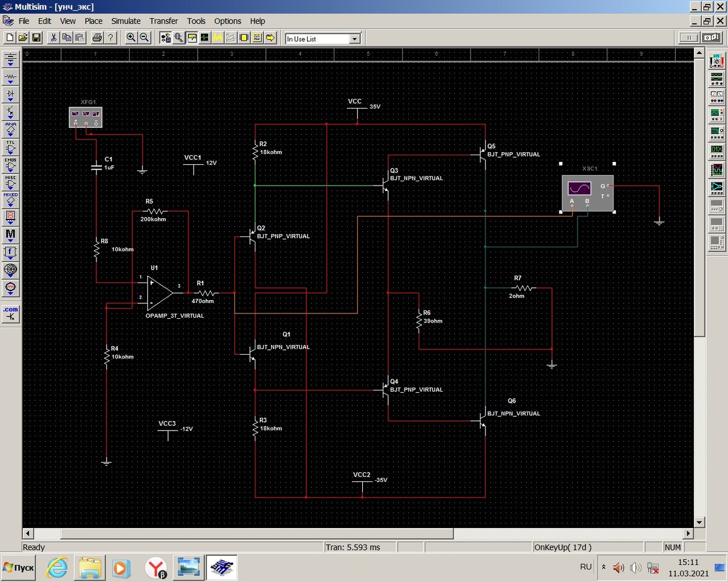Open the RF component bin
Screen dimensions: 728x582
coord(11,270)
